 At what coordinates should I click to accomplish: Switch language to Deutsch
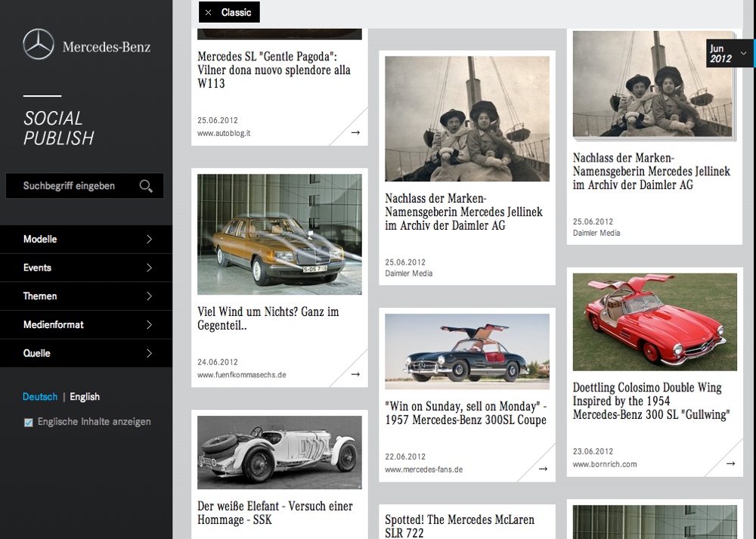pos(40,397)
